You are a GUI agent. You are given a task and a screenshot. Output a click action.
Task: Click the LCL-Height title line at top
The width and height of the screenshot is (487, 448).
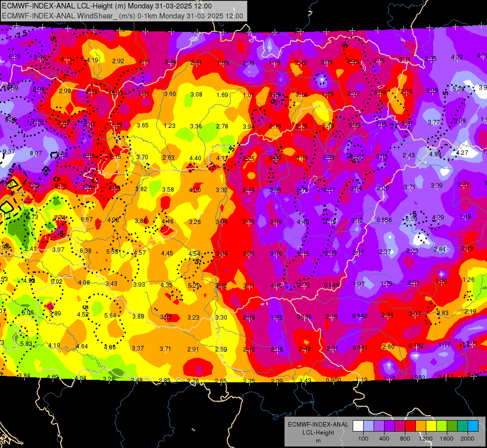coord(107,6)
